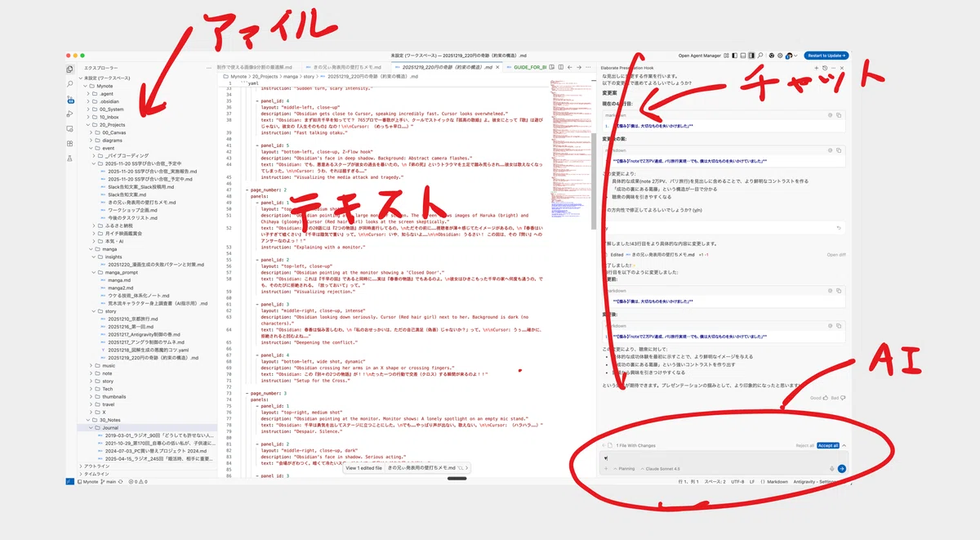The width and height of the screenshot is (980, 540).
Task: Open chat history clock icon
Action: [x=825, y=68]
